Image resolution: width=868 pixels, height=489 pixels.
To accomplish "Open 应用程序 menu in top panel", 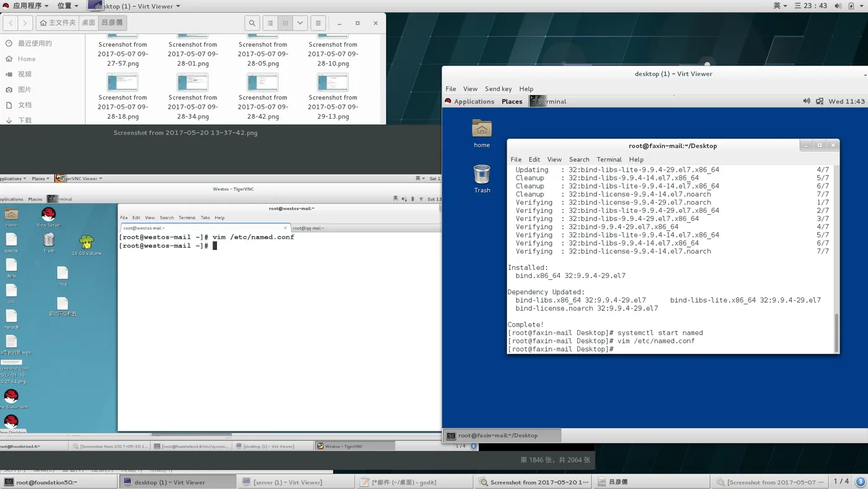I will click(x=26, y=6).
